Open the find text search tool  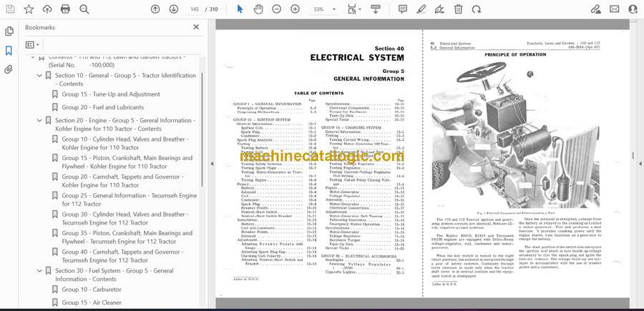pyautogui.click(x=84, y=9)
